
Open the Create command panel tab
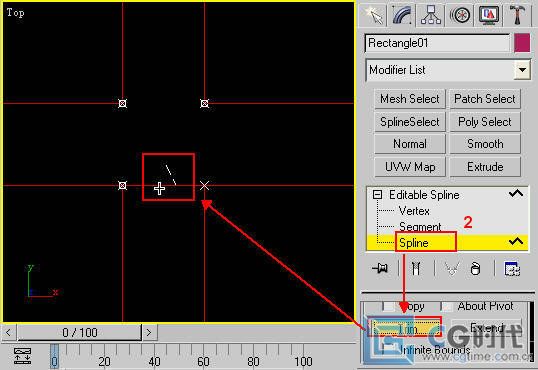point(374,15)
